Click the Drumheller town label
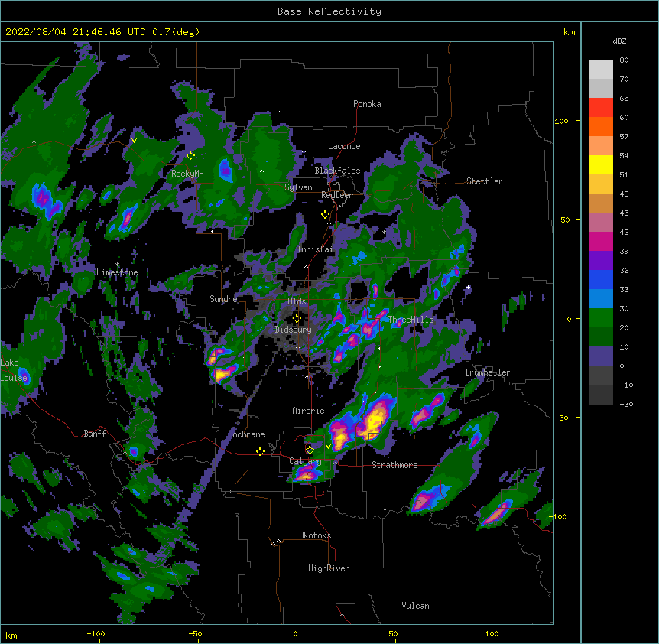 pyautogui.click(x=488, y=372)
